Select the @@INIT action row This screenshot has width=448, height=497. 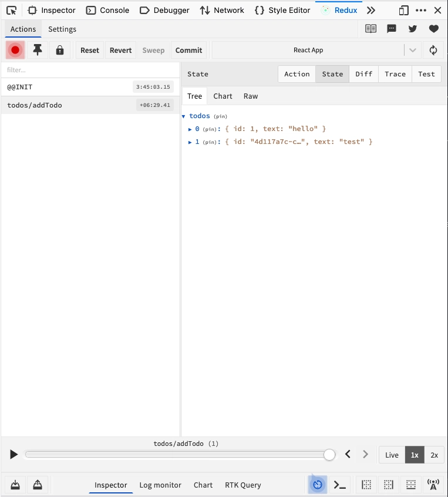point(90,87)
